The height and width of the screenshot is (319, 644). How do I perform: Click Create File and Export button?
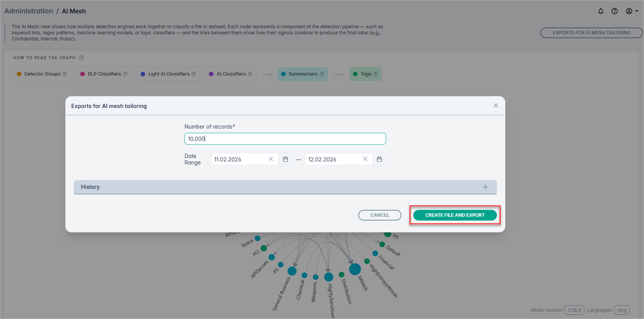pyautogui.click(x=455, y=215)
